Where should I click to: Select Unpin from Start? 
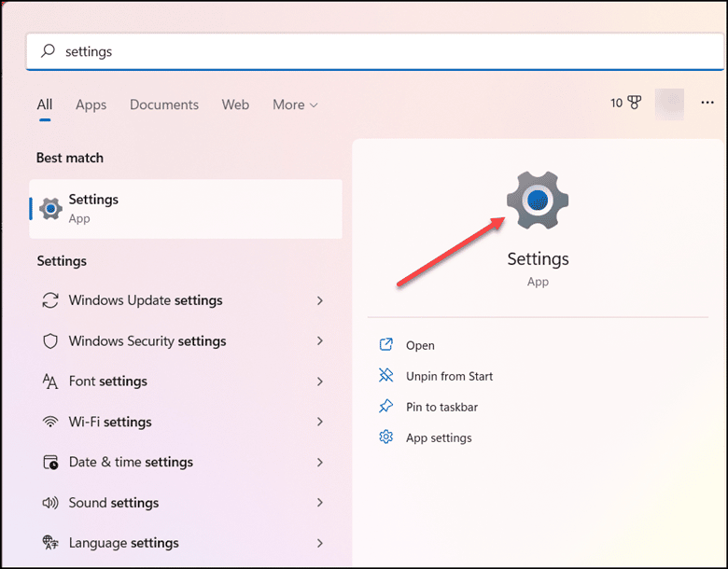[449, 376]
